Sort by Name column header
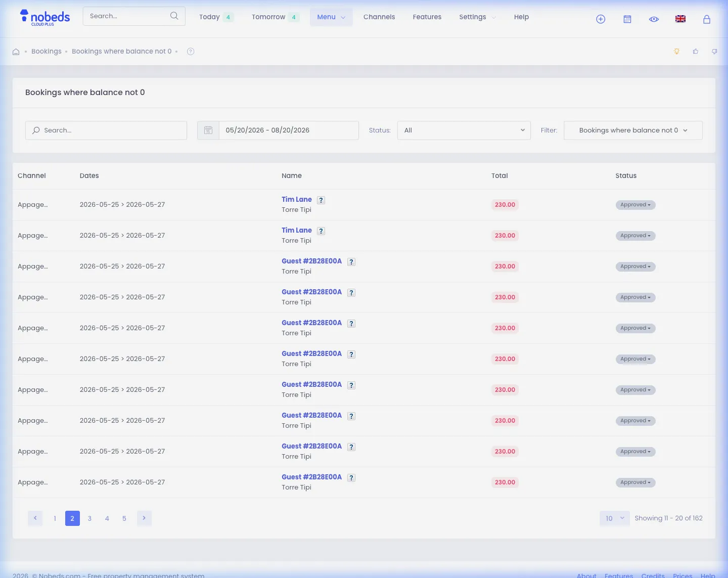The height and width of the screenshot is (578, 728). click(292, 176)
